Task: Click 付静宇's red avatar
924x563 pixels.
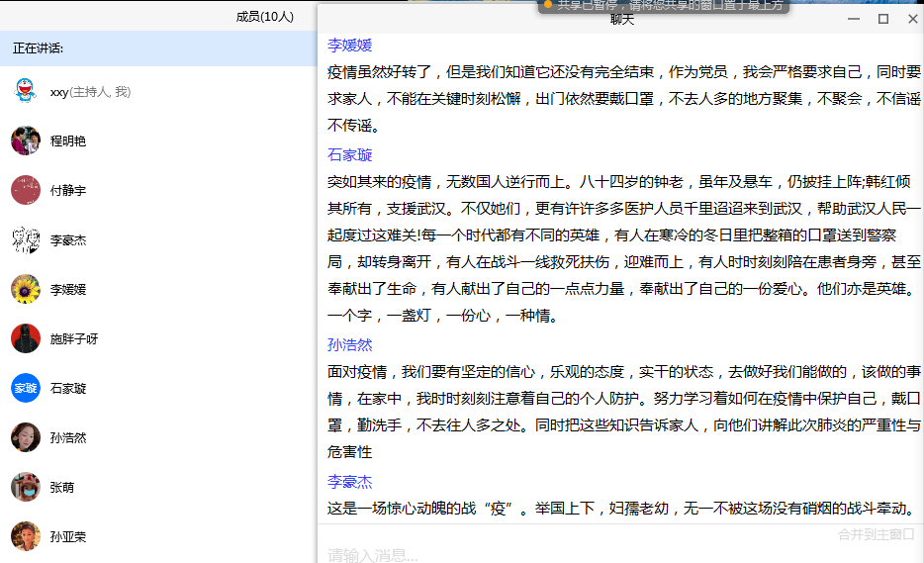Action: pyautogui.click(x=25, y=190)
